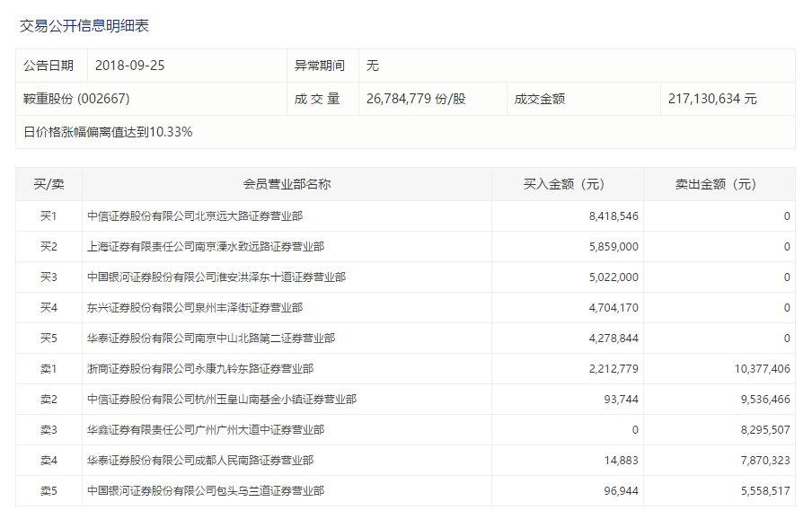
Task: Select sell amount 8,295,507
Action: (x=765, y=430)
